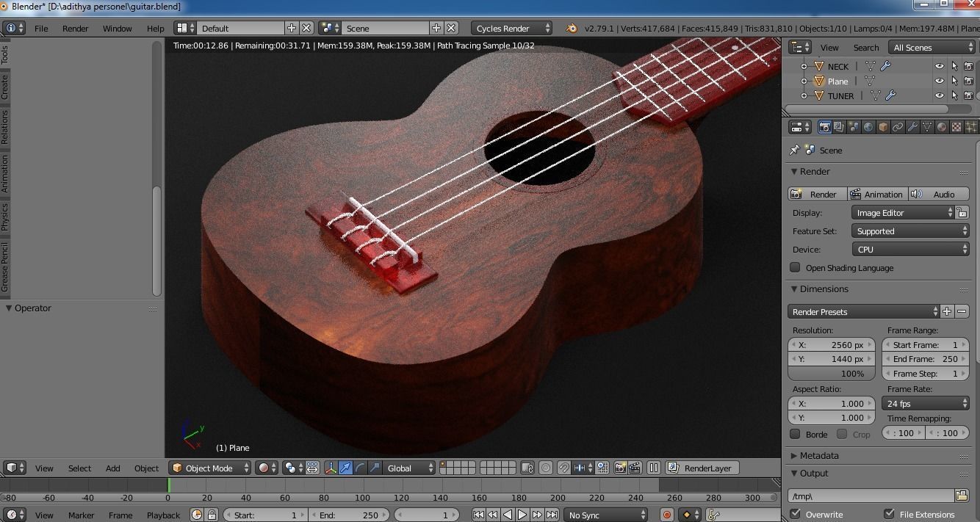Click the Audio render button
The width and height of the screenshot is (980, 522).
tap(938, 194)
